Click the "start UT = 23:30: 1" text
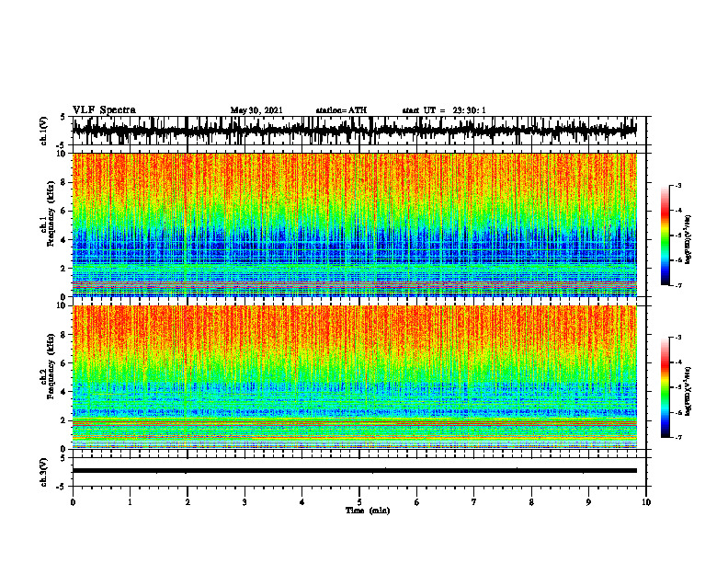728x563 pixels. 444,110
